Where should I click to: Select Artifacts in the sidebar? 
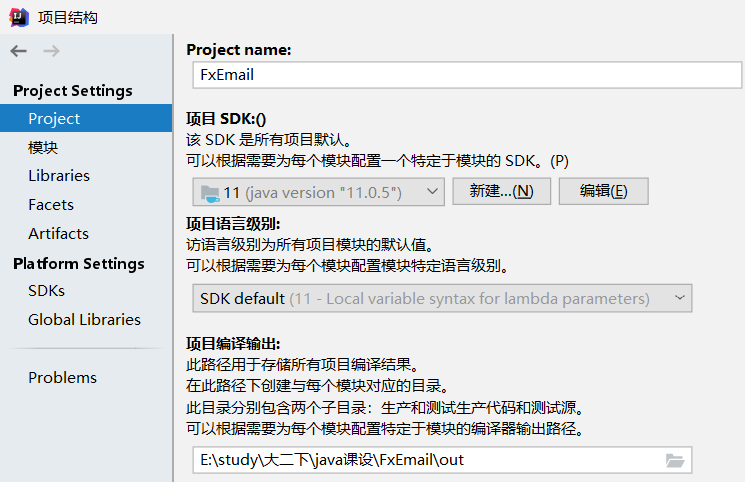(x=58, y=233)
